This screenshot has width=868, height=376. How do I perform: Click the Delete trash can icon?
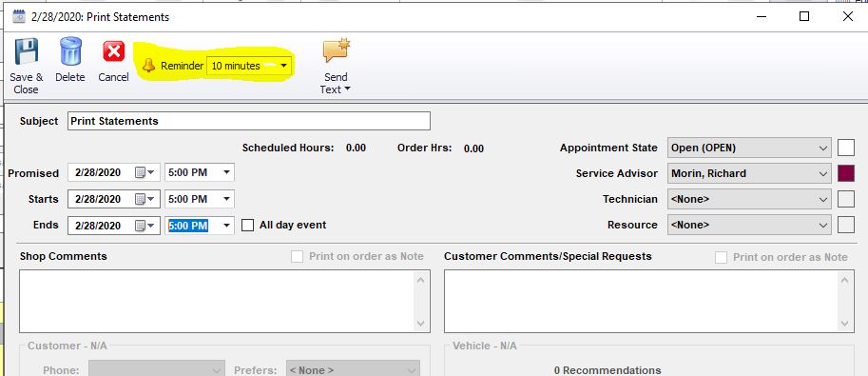click(x=70, y=51)
